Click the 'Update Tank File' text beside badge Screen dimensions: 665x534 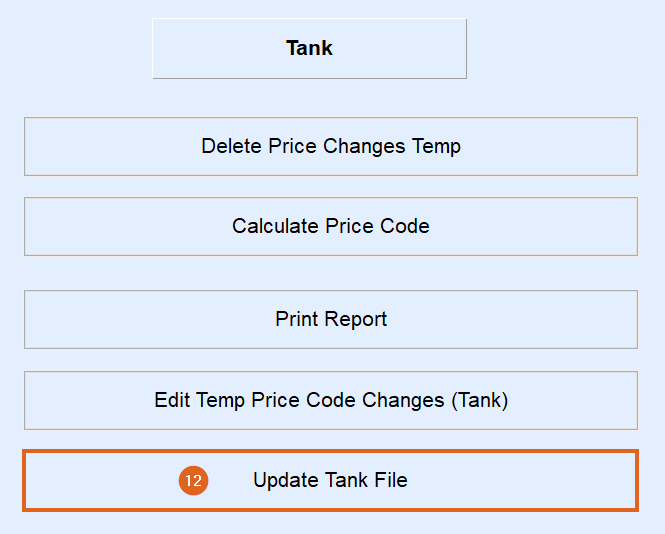coord(330,481)
